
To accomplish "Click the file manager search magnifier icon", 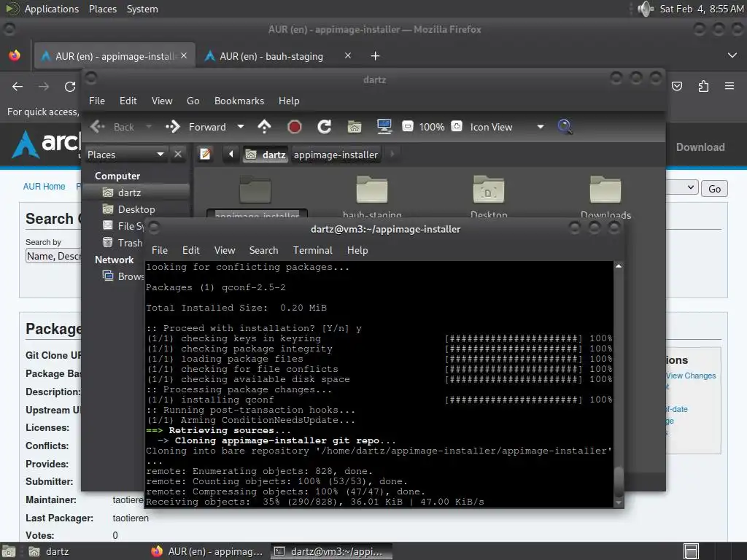I will (565, 127).
